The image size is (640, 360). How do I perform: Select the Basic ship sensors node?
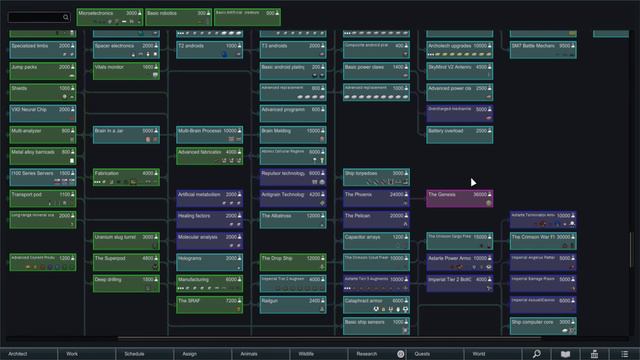coord(376,326)
